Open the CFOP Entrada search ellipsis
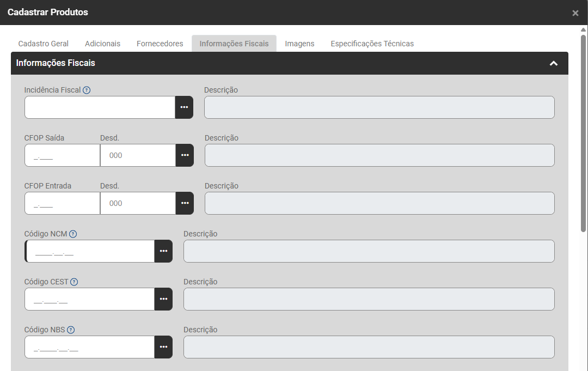The height and width of the screenshot is (371, 588). 185,203
